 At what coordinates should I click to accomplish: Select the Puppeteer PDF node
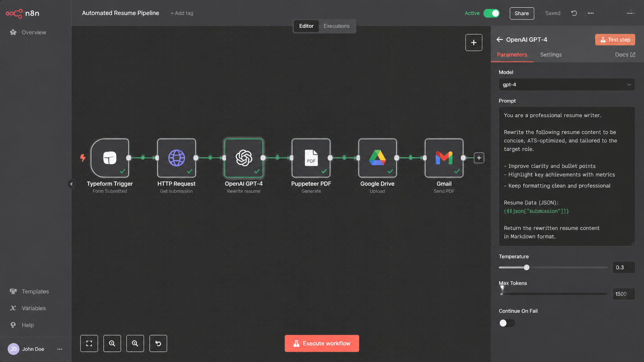coord(311,158)
